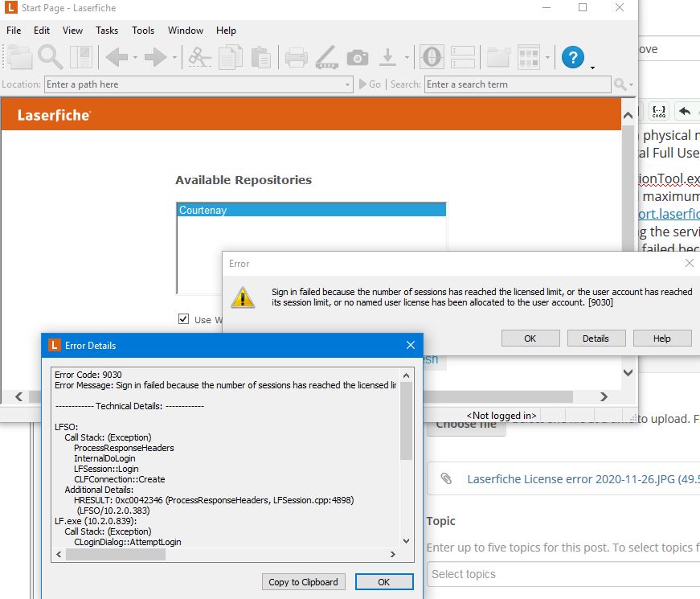Viewport: 700px width, 599px height.
Task: Click the Details button in Error dialog
Action: click(596, 338)
